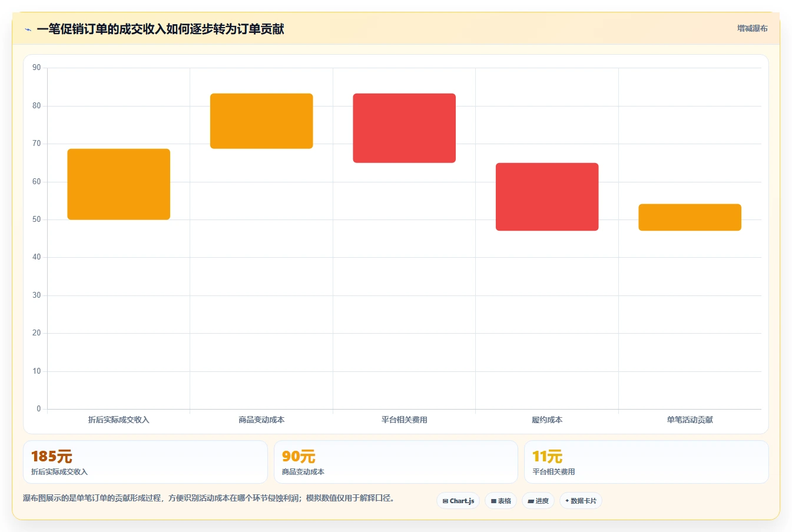Click the 折后实际成交收入 caption under 185元
792x532 pixels.
(x=59, y=472)
